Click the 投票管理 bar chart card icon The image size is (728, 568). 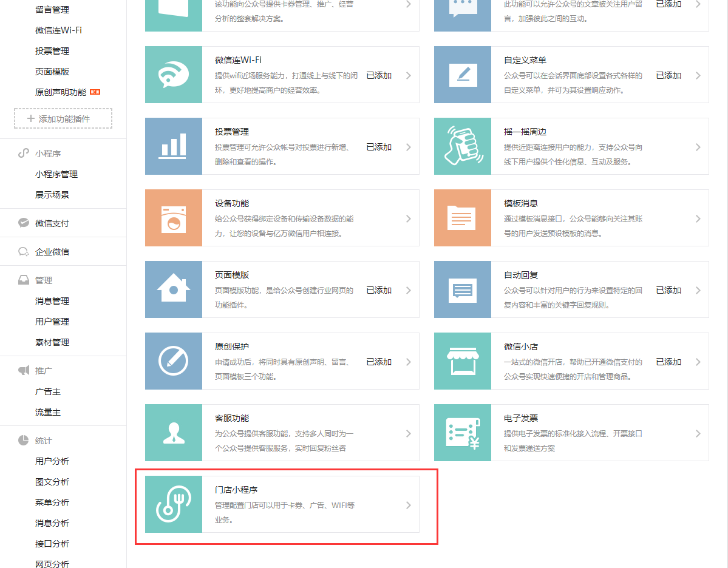(x=174, y=146)
